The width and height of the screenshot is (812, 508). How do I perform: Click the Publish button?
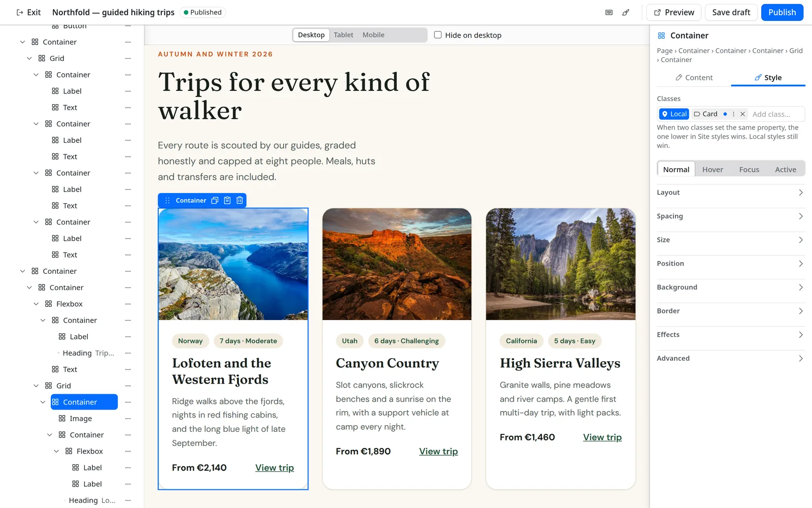tap(782, 12)
